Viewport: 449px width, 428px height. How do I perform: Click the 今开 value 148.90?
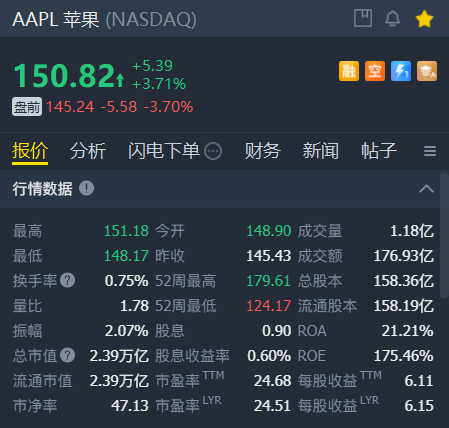[x=269, y=231]
